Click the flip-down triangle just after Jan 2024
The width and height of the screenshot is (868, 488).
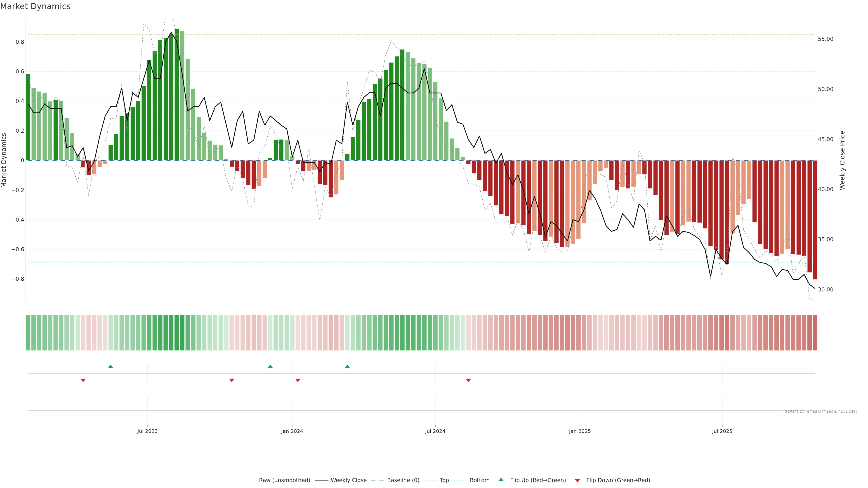pos(297,380)
